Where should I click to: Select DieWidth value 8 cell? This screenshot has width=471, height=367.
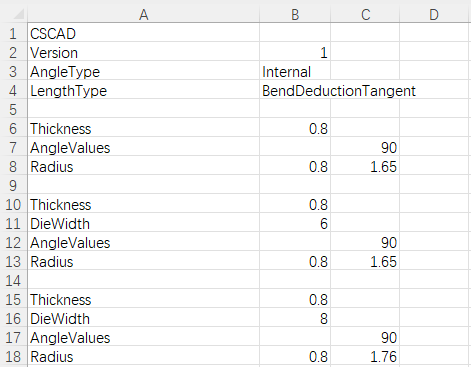click(x=295, y=319)
